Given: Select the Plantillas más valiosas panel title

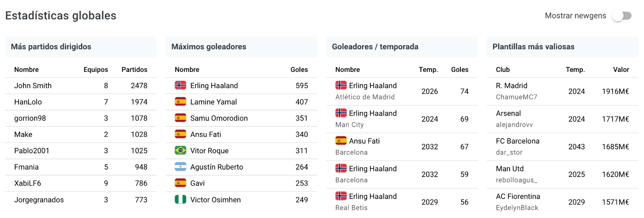Looking at the screenshot, I should [x=534, y=47].
